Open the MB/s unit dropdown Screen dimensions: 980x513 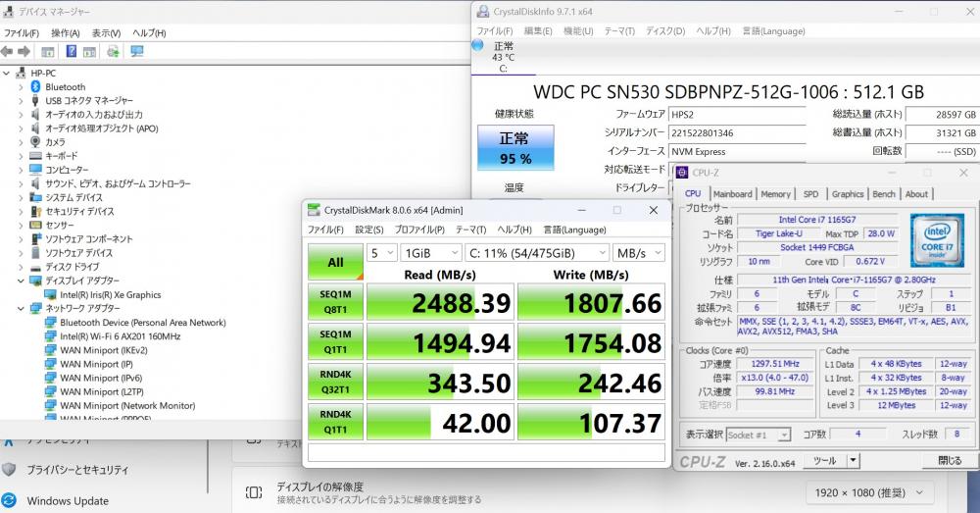click(639, 253)
